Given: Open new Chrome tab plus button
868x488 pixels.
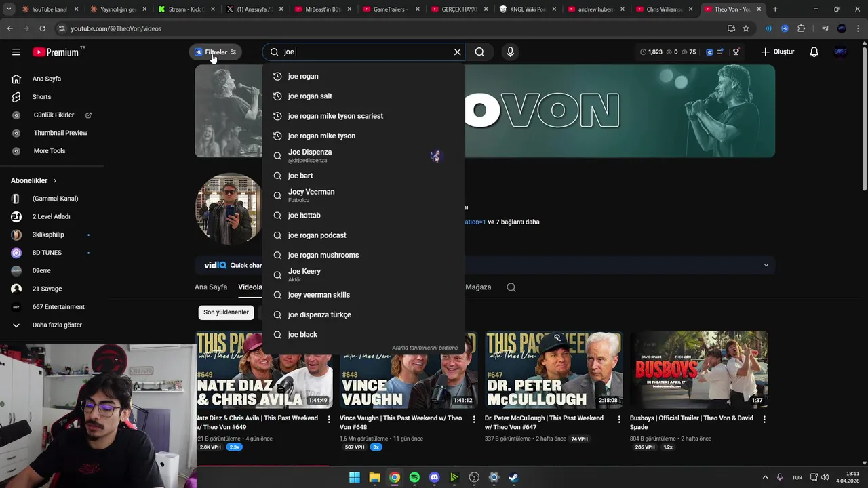Looking at the screenshot, I should pos(775,9).
